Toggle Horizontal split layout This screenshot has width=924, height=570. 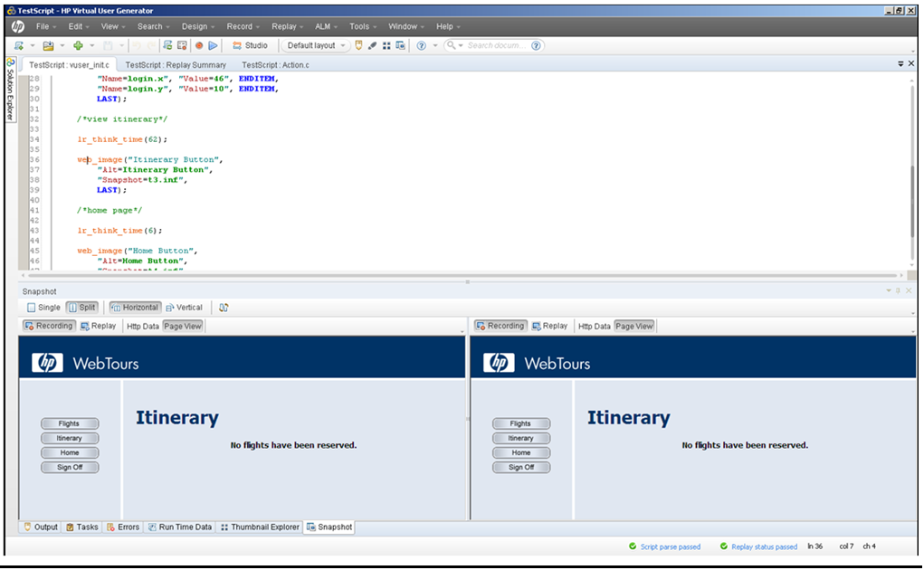[134, 308]
